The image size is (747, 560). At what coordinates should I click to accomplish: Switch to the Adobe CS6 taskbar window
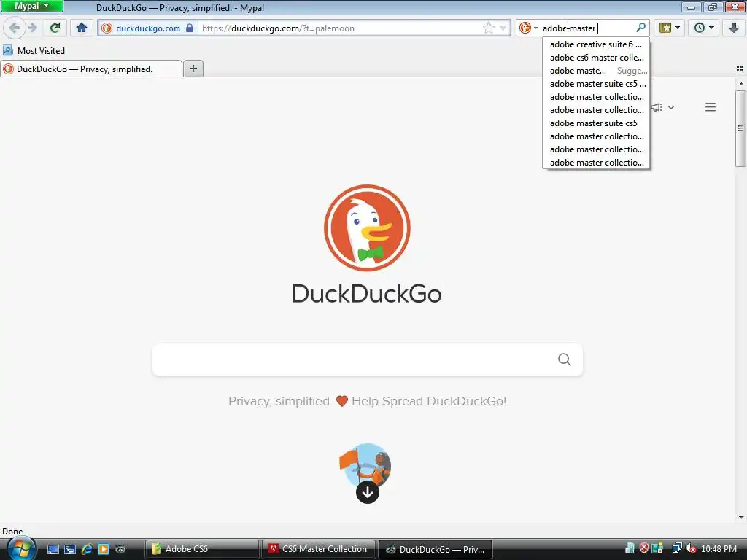[x=201, y=549]
